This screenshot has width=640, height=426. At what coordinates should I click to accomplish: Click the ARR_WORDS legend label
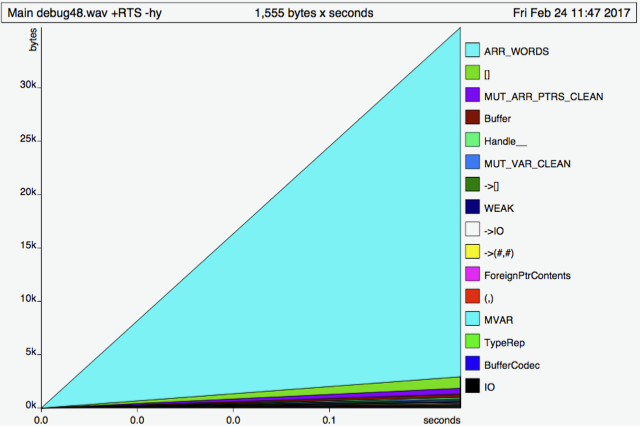point(516,51)
